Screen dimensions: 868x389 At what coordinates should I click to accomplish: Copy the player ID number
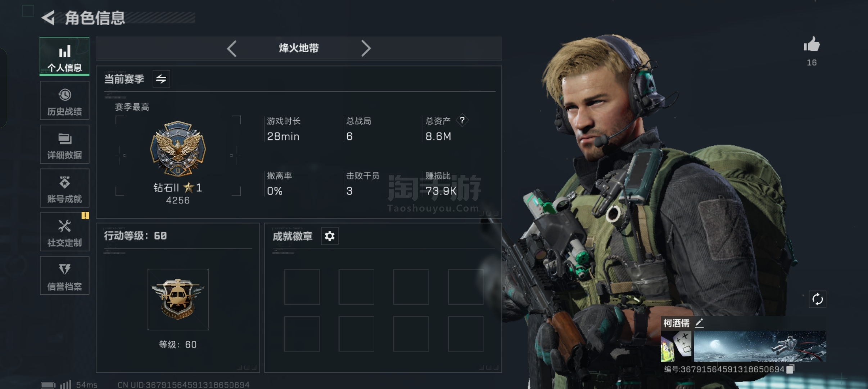pyautogui.click(x=791, y=369)
